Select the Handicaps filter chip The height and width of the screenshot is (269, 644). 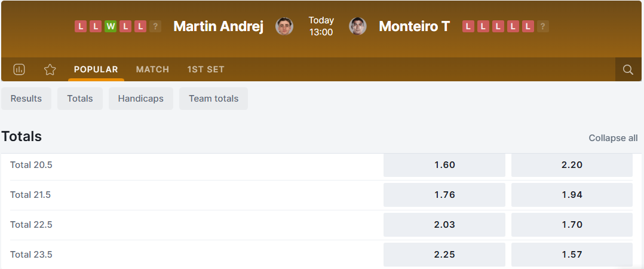pyautogui.click(x=140, y=99)
